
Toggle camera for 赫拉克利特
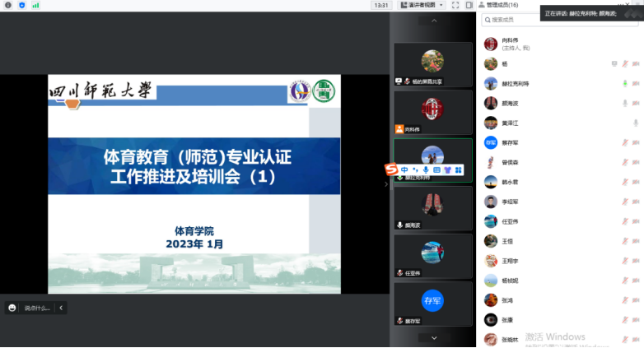tap(636, 83)
